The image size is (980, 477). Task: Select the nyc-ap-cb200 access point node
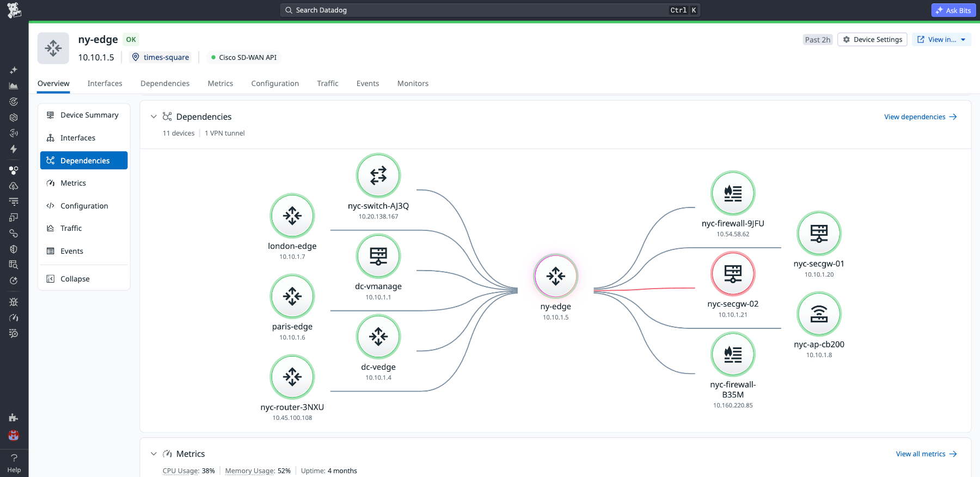pyautogui.click(x=819, y=314)
